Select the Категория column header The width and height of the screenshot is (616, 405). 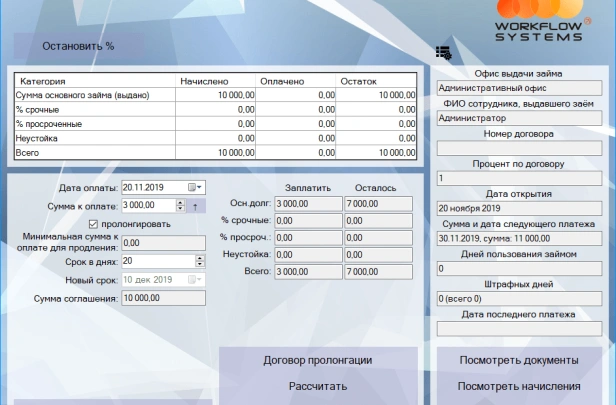point(95,81)
